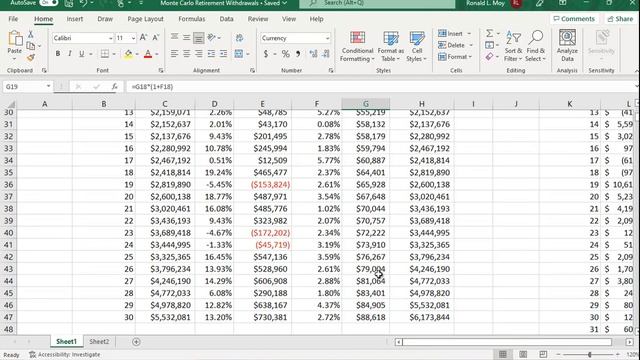The width and height of the screenshot is (640, 360).
Task: Open the Format cells dropdown
Action: 455,57
